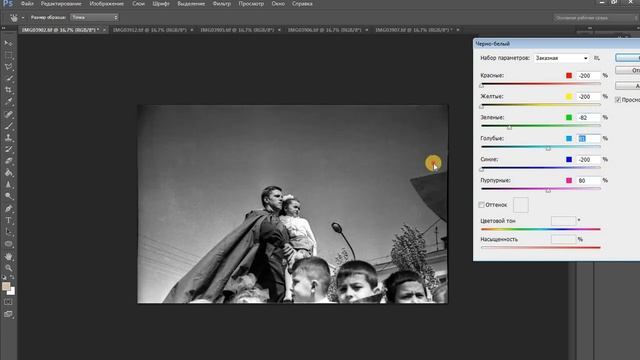
Task: Toggle Quick Mask mode icon
Action: (8, 302)
